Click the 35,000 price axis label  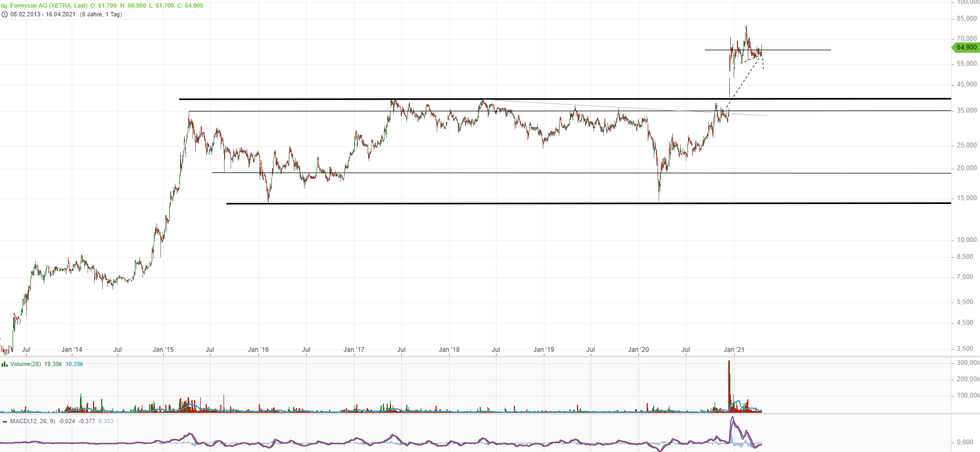coord(966,110)
